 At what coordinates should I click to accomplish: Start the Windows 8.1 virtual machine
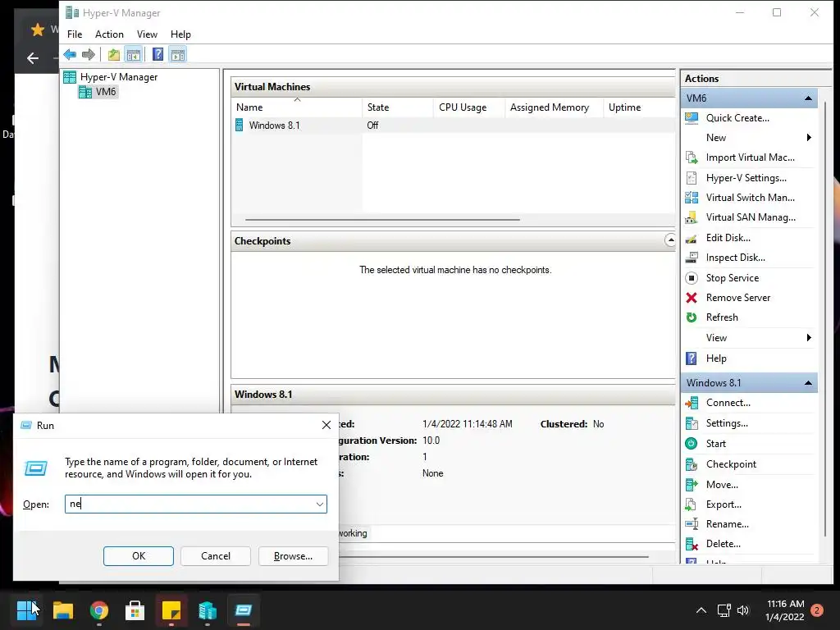tap(715, 444)
